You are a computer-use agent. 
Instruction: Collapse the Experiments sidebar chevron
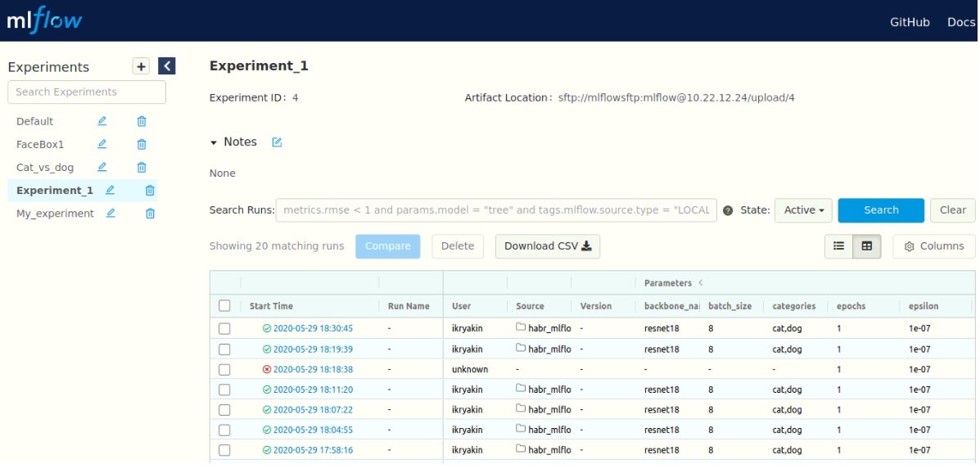167,66
